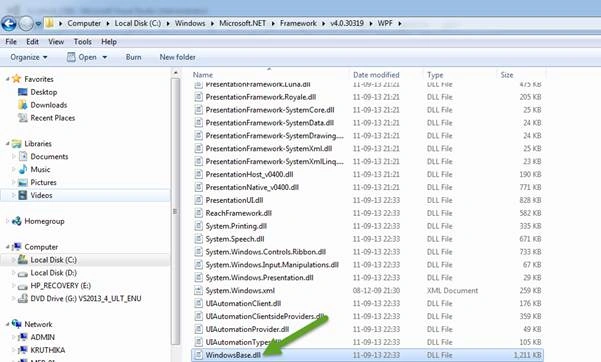601x362 pixels.
Task: Open the Tools menu
Action: (x=82, y=42)
